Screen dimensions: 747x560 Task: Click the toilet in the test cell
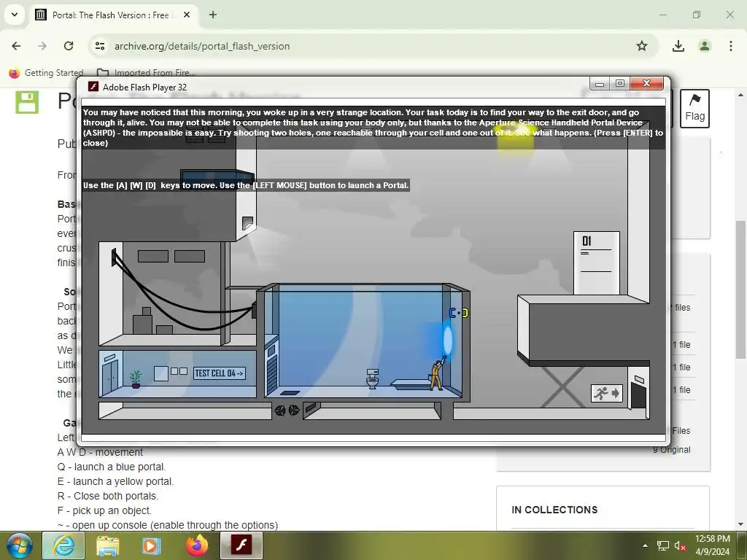click(373, 378)
